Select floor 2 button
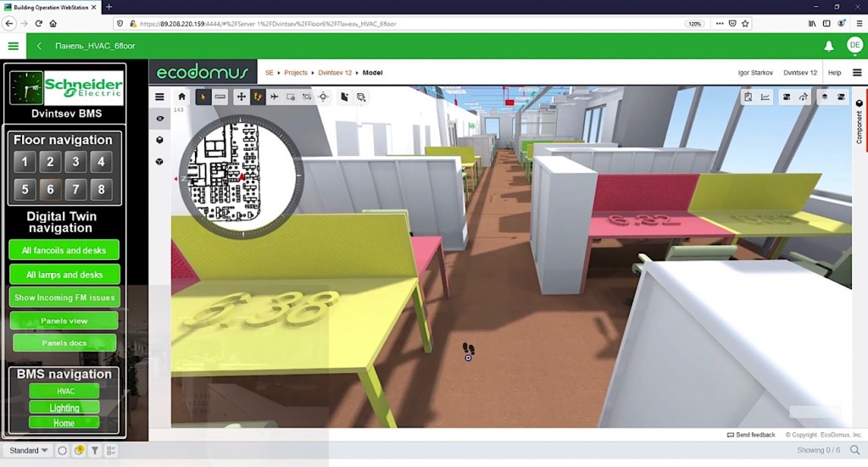This screenshot has width=868, height=467. point(50,162)
